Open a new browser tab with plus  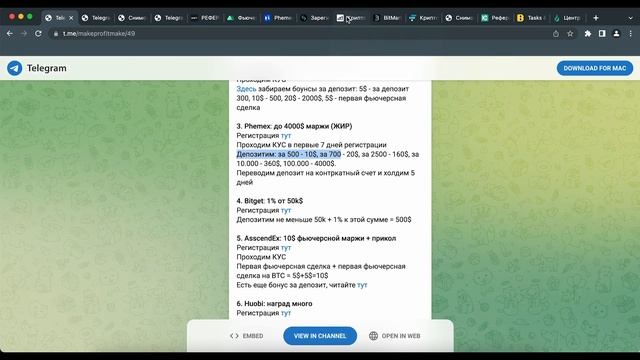tap(596, 18)
